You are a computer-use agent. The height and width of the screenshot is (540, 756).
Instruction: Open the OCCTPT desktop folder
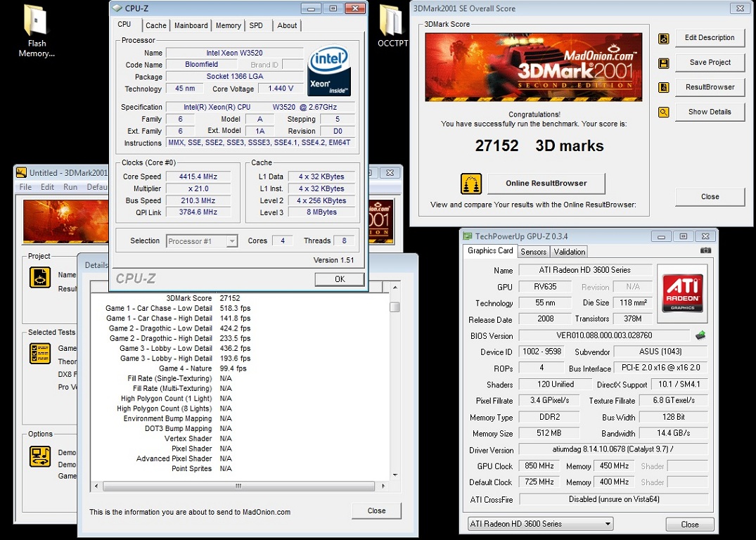click(392, 27)
